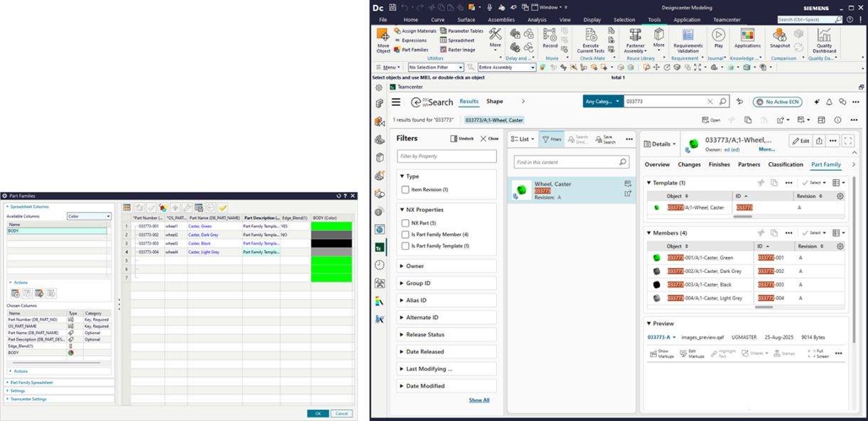Screen dimensions: 868x421
Task: Click the save icon in the title bar
Action: (x=392, y=6)
